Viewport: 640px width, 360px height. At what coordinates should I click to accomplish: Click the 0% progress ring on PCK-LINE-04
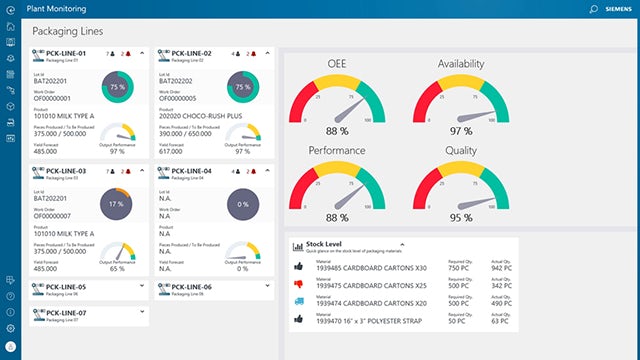243,204
